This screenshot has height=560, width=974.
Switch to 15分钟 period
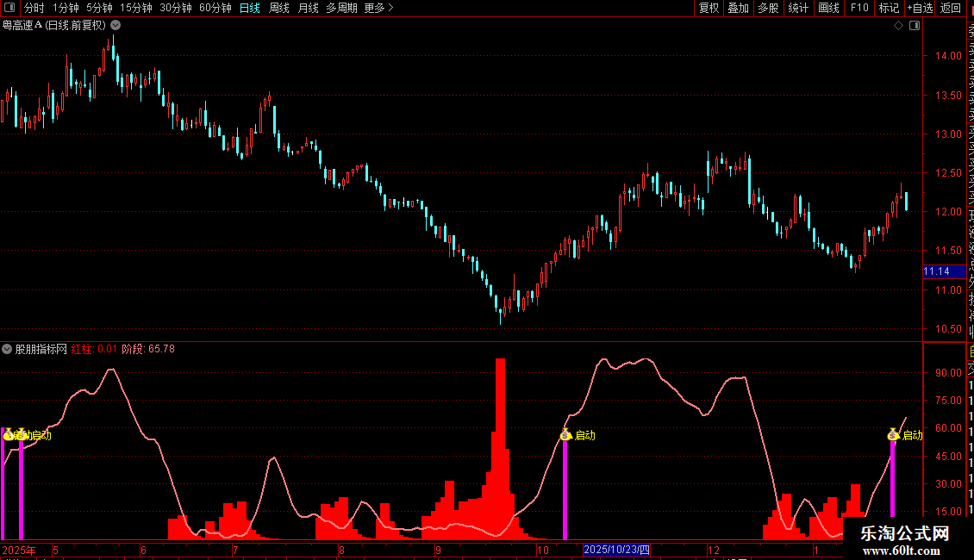coord(135,8)
